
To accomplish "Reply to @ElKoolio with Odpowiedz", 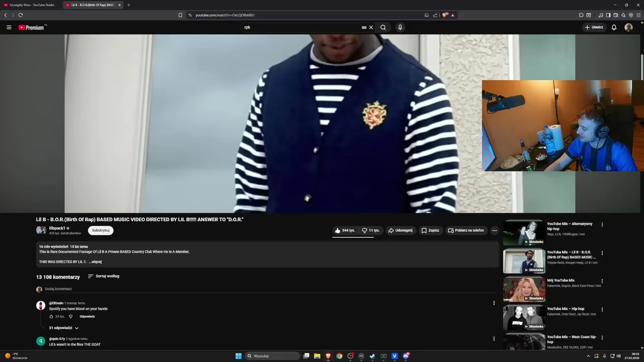I will coord(87,317).
